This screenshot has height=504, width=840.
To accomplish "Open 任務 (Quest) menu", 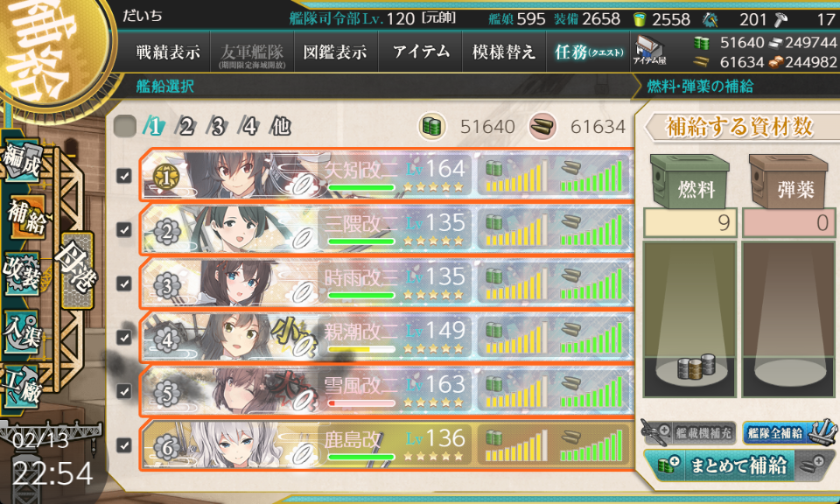I will pyautogui.click(x=588, y=52).
